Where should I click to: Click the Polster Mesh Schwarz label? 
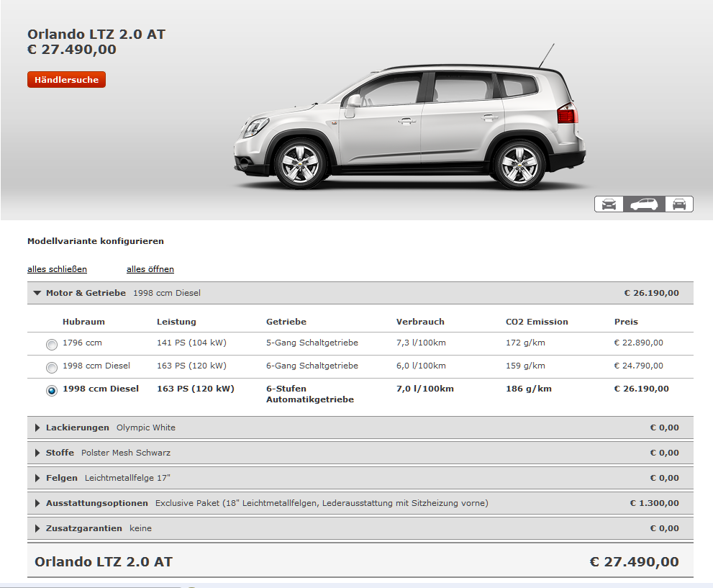(125, 453)
